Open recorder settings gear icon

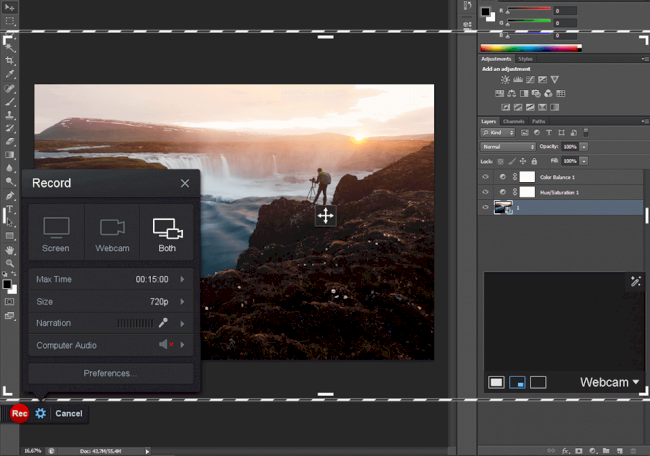click(41, 413)
